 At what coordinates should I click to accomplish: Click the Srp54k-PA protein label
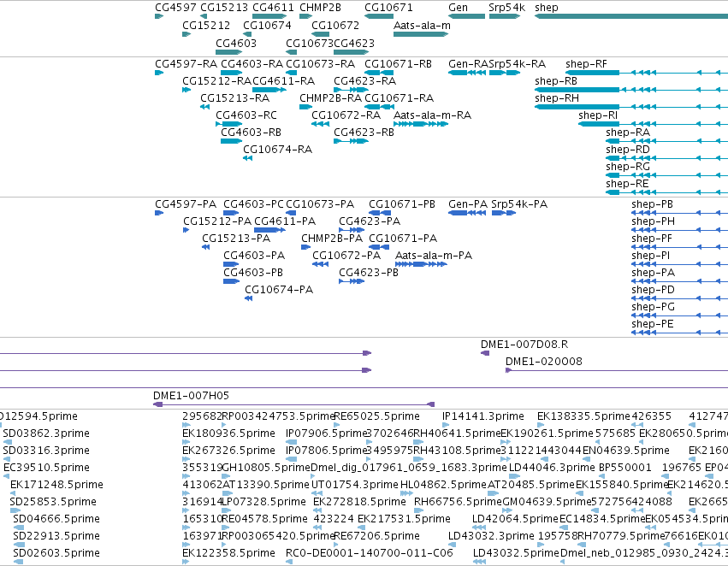pyautogui.click(x=519, y=204)
